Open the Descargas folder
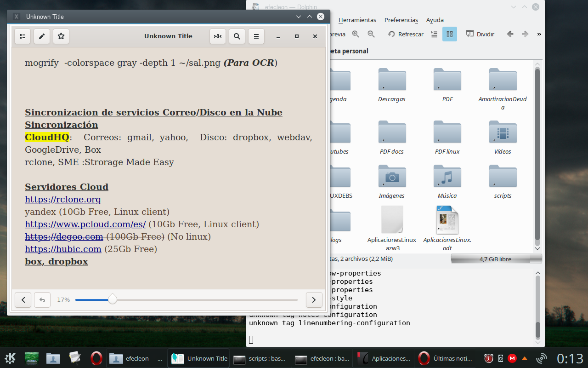 pos(392,86)
